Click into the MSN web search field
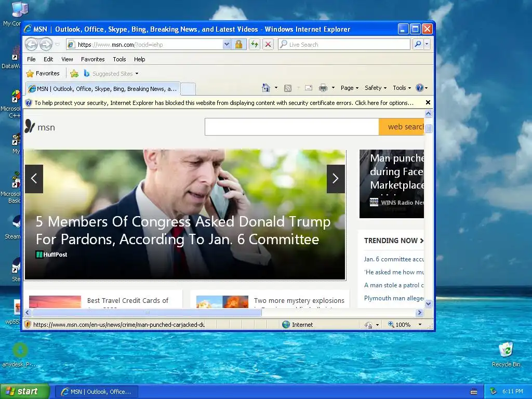532x399 pixels. pos(292,127)
